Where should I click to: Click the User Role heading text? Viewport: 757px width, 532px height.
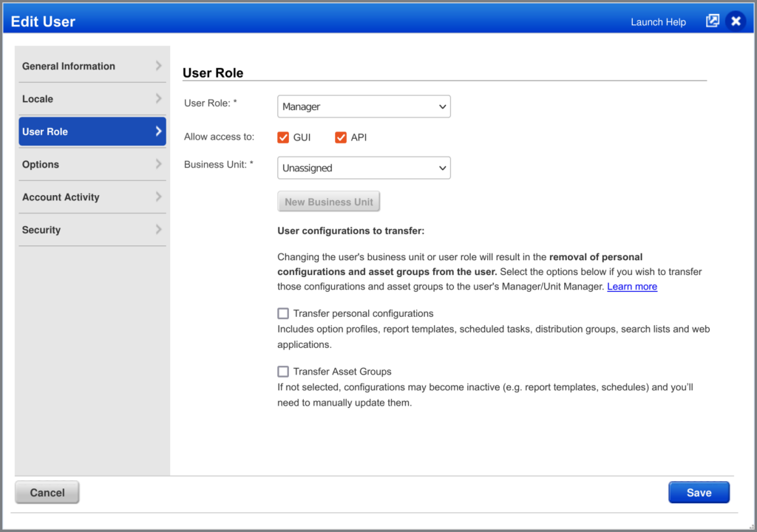[213, 73]
